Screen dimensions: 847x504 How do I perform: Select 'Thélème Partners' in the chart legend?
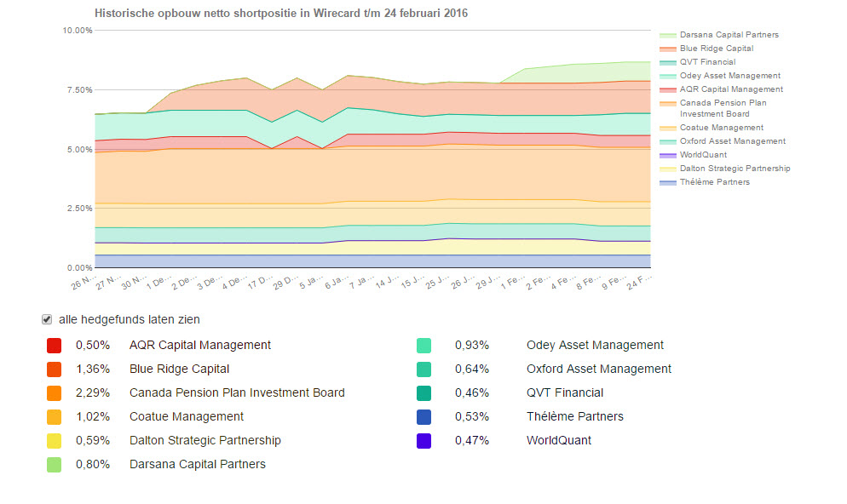(717, 181)
